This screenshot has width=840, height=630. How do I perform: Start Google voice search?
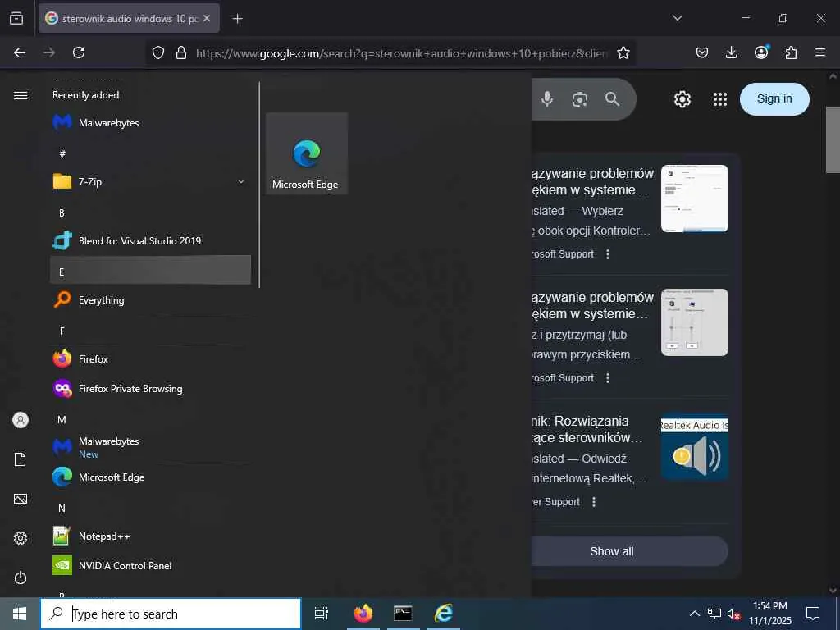pyautogui.click(x=547, y=99)
